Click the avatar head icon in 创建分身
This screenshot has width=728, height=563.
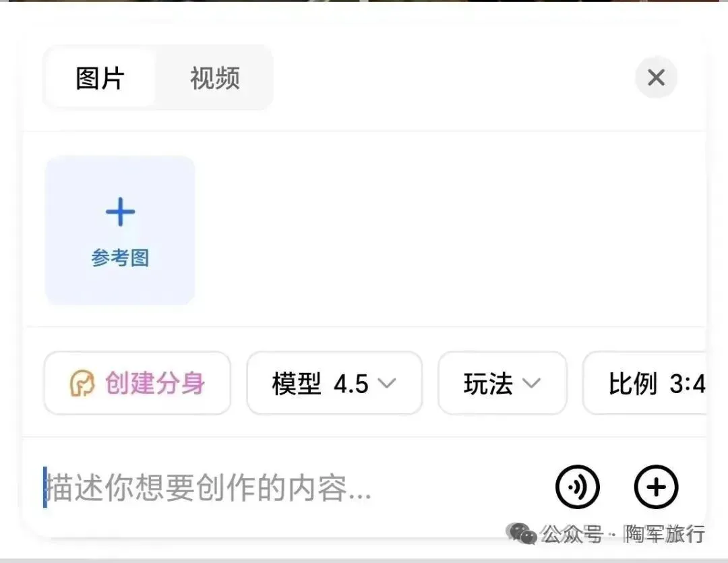[x=82, y=383]
